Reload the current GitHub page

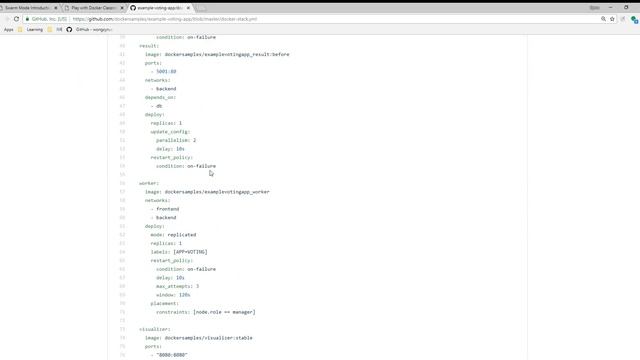click(16, 19)
